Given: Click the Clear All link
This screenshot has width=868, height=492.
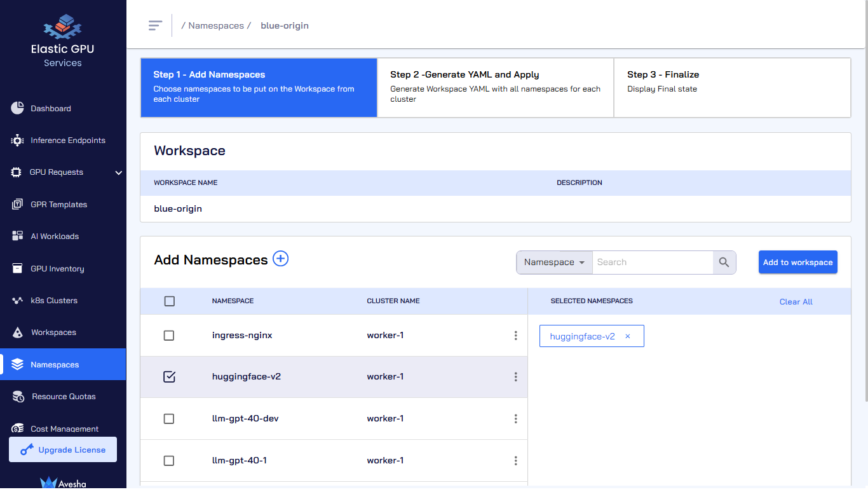Looking at the screenshot, I should click(796, 302).
